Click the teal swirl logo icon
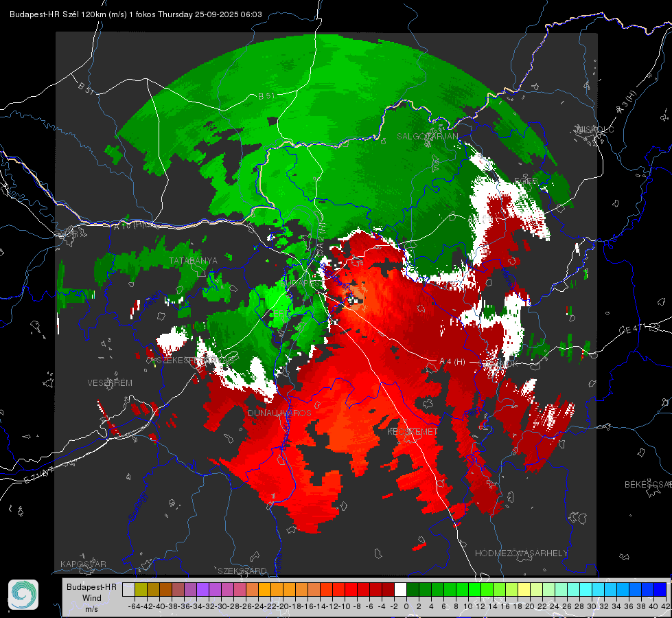The width and height of the screenshot is (672, 618). tap(23, 595)
